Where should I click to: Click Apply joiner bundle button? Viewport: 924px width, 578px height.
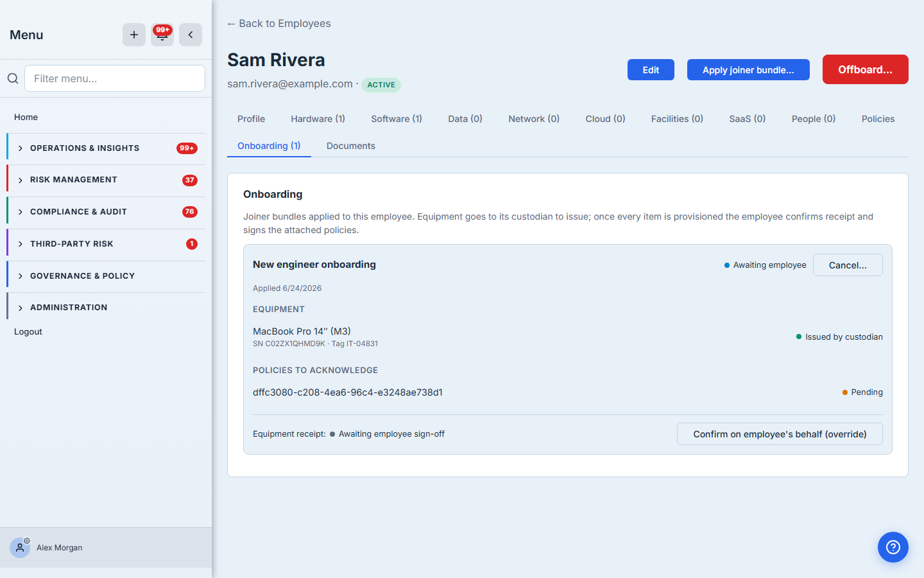click(748, 70)
